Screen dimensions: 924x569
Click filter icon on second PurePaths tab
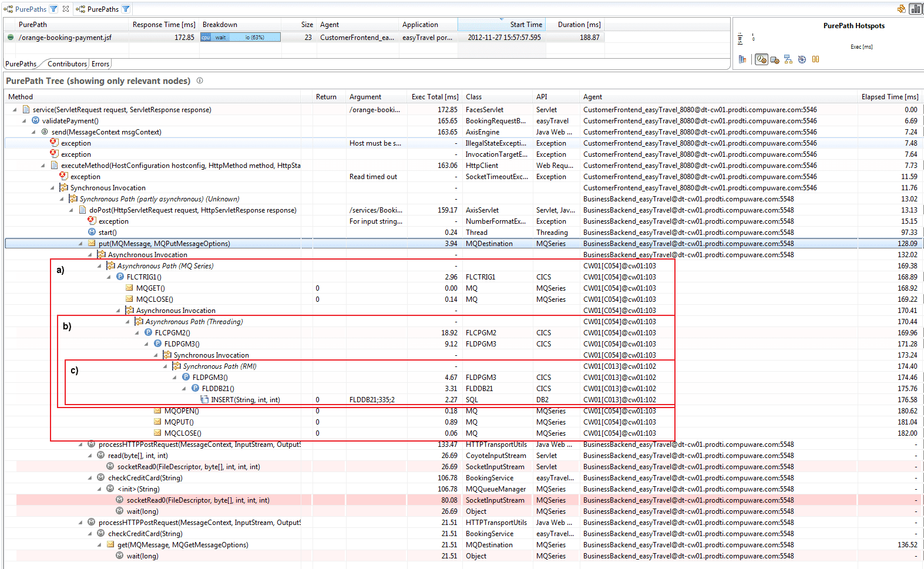point(126,9)
